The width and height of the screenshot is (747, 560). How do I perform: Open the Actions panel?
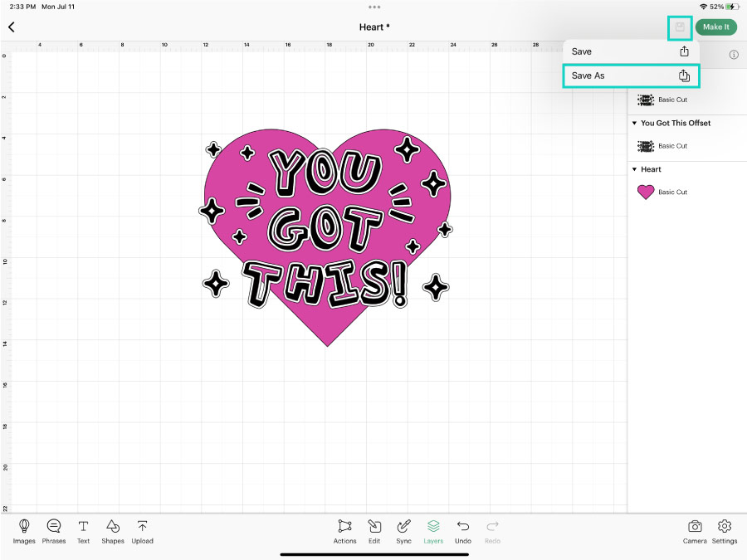pyautogui.click(x=344, y=531)
